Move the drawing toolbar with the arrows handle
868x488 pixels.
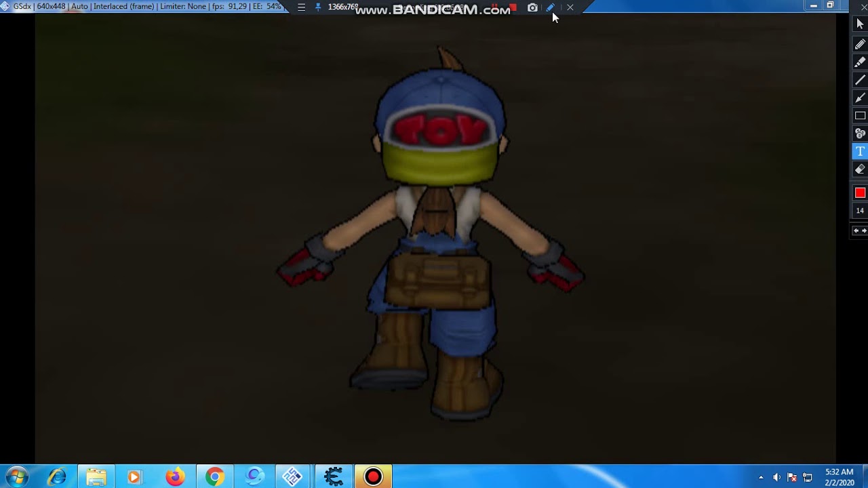coord(860,231)
